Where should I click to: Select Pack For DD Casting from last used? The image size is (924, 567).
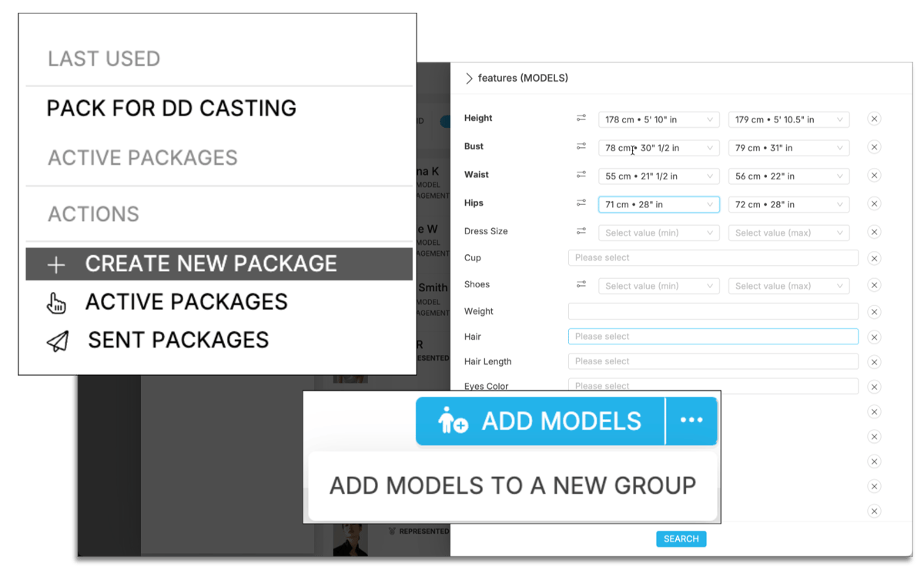click(x=172, y=109)
